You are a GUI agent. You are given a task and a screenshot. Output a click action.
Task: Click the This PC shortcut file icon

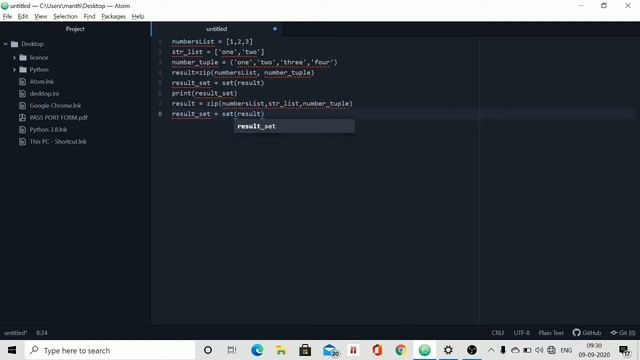coord(22,142)
